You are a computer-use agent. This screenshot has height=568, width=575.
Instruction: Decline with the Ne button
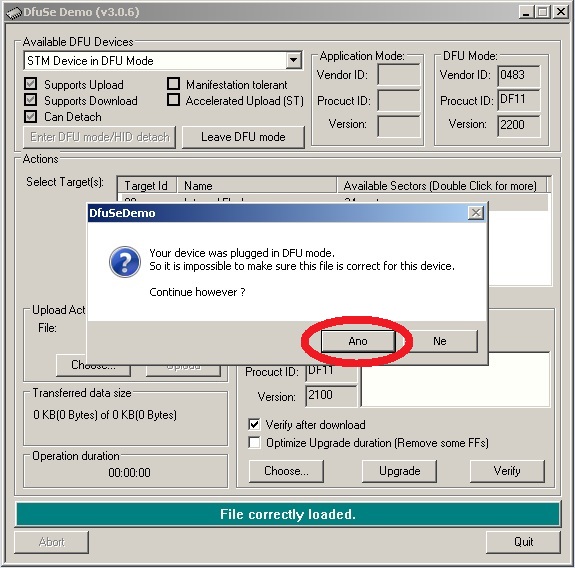pos(440,341)
